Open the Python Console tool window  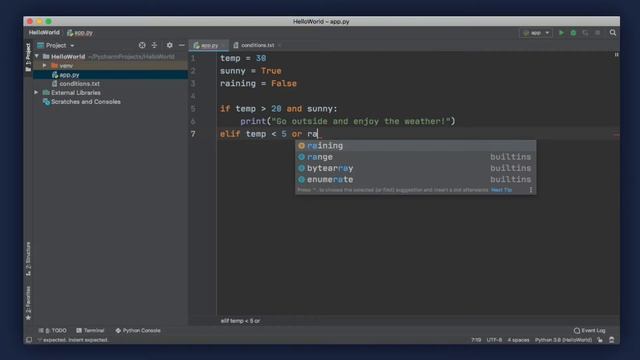[x=138, y=330]
